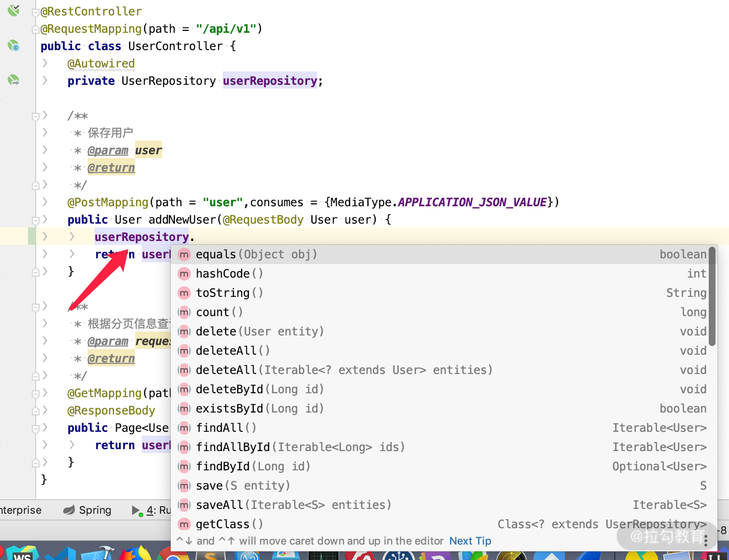Click method icon beside equals(Object obj)
The image size is (729, 560).
(x=184, y=254)
